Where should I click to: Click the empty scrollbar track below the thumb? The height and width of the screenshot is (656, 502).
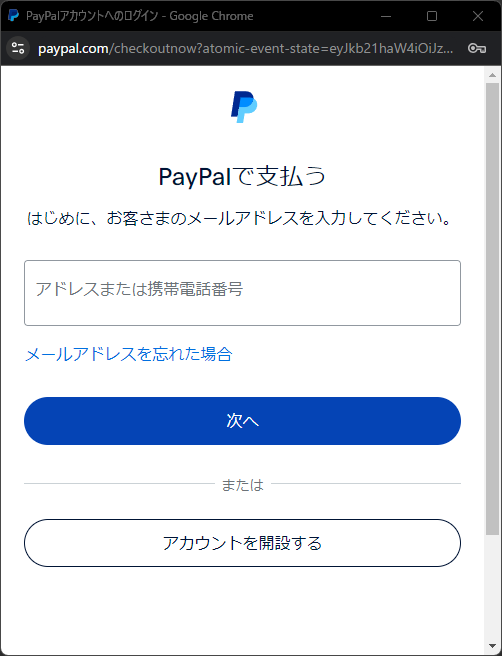(492, 587)
